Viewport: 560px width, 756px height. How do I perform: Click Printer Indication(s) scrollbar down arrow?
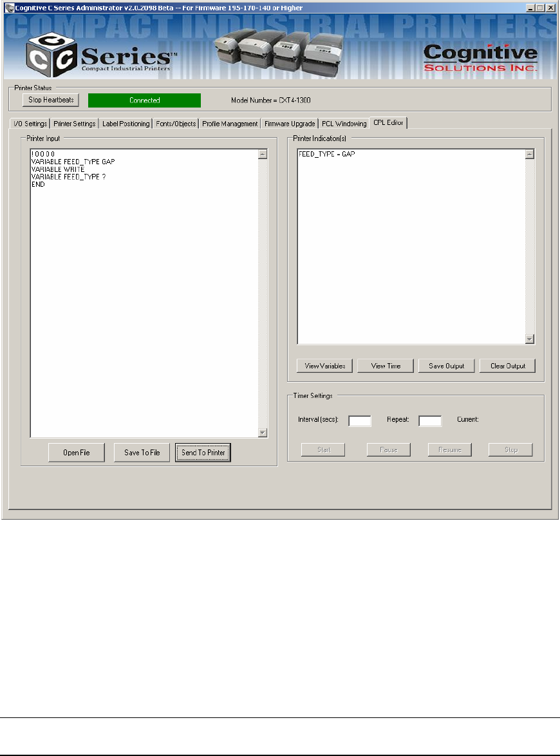(x=530, y=339)
